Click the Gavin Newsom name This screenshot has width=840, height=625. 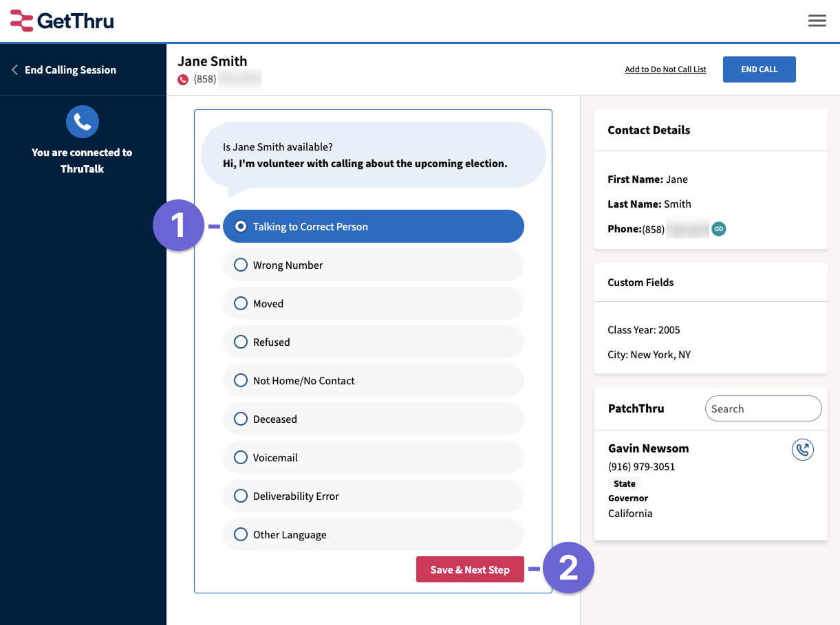point(649,448)
